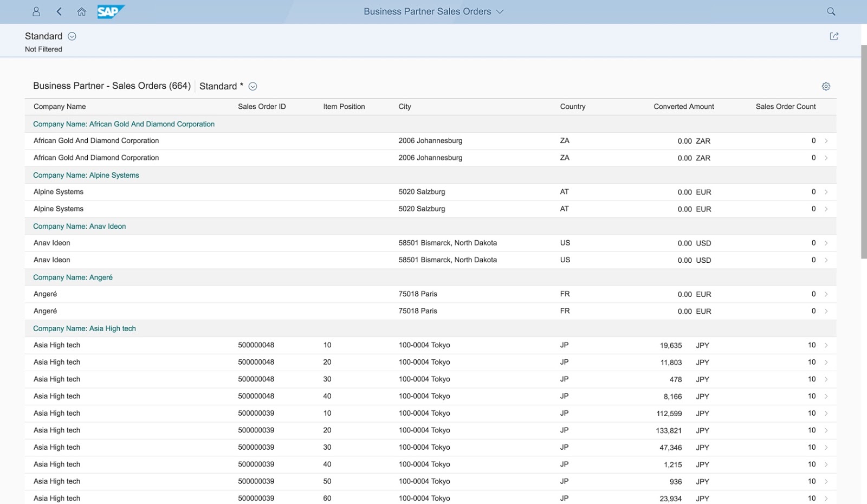Select group header Company Name: Alpine Systems
The width and height of the screenshot is (867, 504).
(x=86, y=175)
